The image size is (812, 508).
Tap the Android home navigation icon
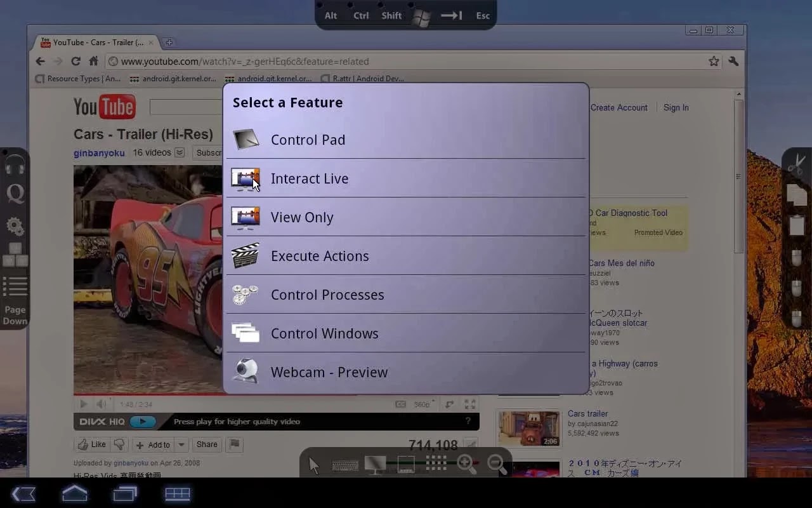[x=74, y=493]
